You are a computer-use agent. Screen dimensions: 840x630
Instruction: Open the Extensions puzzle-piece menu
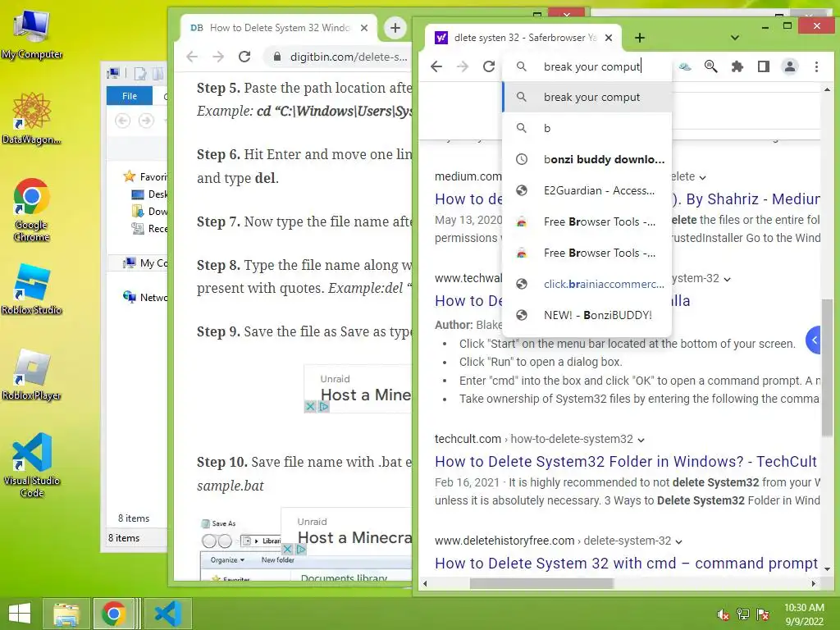click(x=737, y=66)
